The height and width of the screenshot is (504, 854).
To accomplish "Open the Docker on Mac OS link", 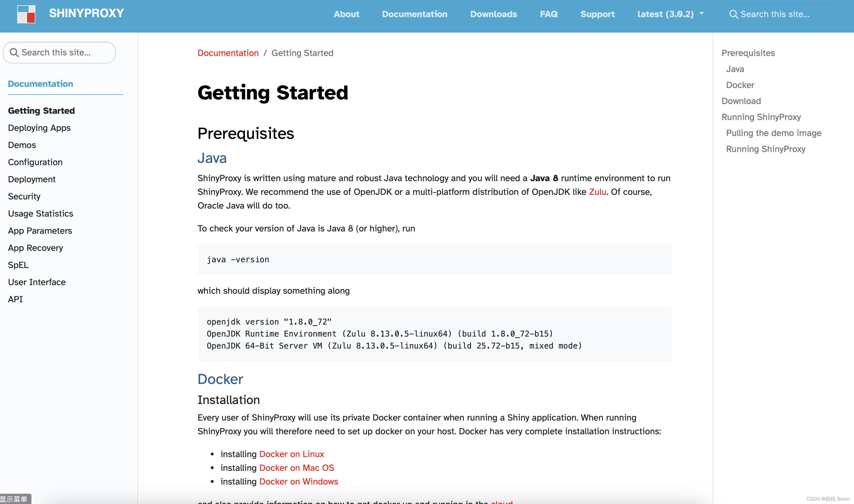I will [297, 468].
